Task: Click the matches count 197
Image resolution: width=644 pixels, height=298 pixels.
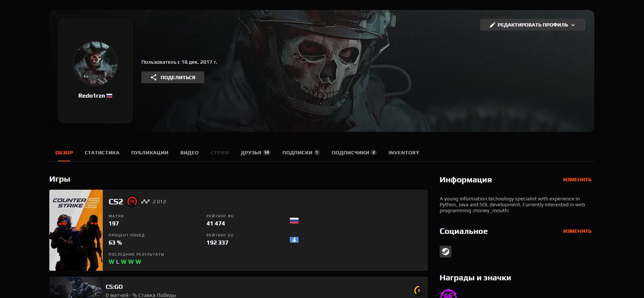Action: point(114,224)
